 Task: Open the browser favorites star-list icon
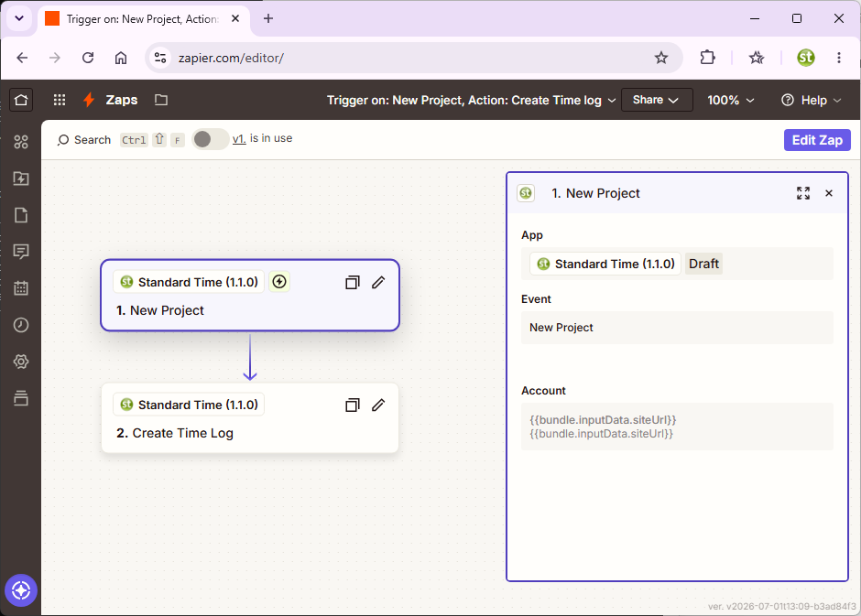[756, 58]
